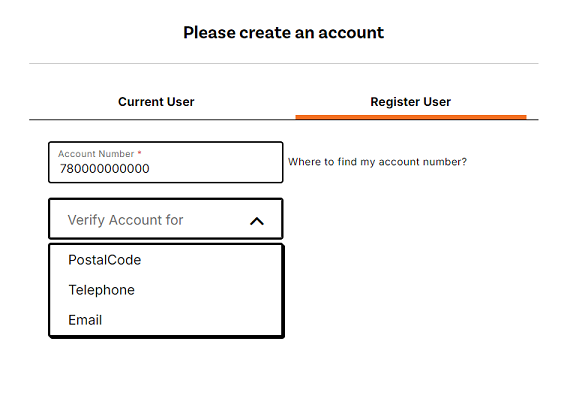The height and width of the screenshot is (411, 567).
Task: Open Where to find my account number link
Action: coord(377,162)
